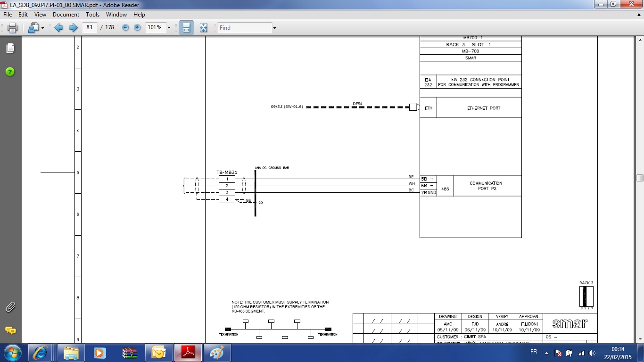Open the Comments panel in the sidebar
This screenshot has width=644, height=362.
click(10, 330)
